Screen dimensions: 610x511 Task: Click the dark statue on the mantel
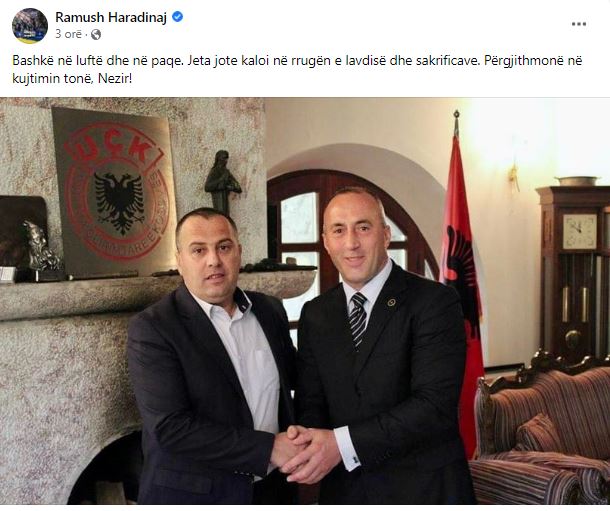[x=223, y=183]
